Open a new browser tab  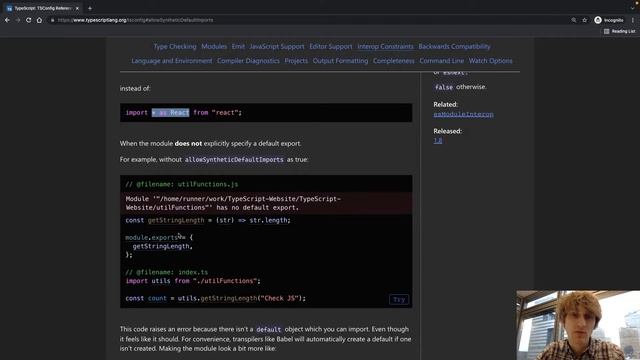[x=90, y=8]
